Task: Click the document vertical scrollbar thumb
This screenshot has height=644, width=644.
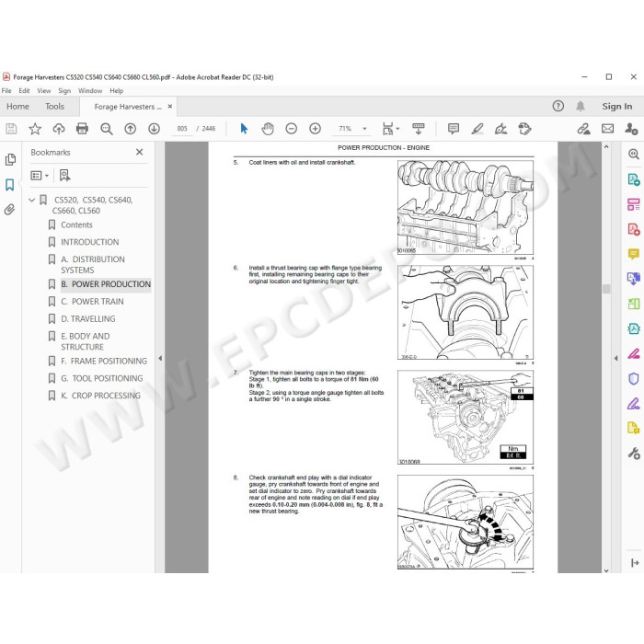Action: tap(606, 289)
